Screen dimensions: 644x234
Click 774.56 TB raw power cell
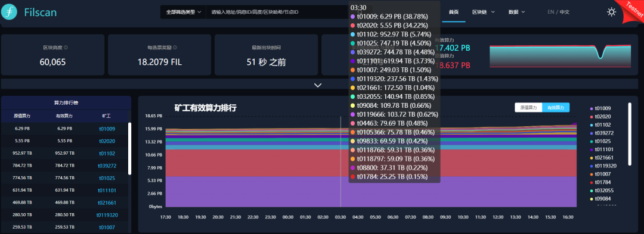coord(22,178)
